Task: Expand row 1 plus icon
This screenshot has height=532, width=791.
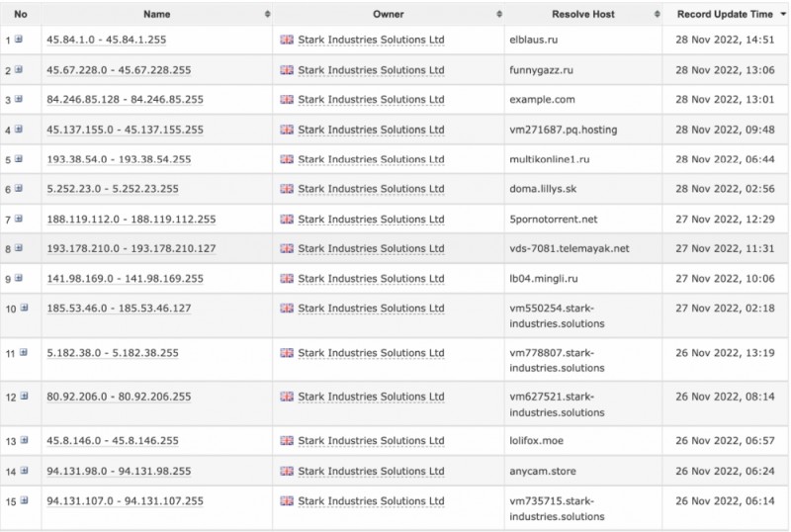Action: 19,40
